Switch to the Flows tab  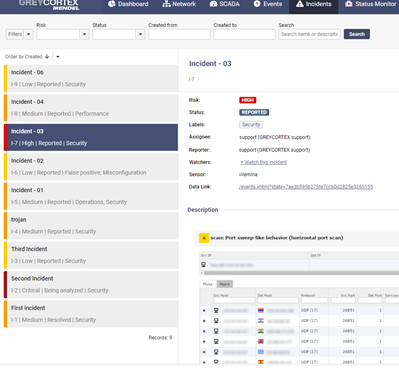pyautogui.click(x=207, y=284)
